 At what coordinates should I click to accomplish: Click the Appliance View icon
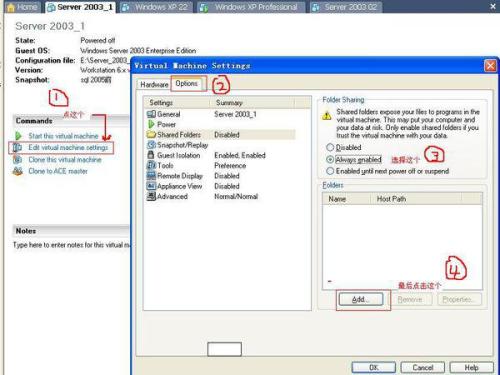(x=151, y=186)
